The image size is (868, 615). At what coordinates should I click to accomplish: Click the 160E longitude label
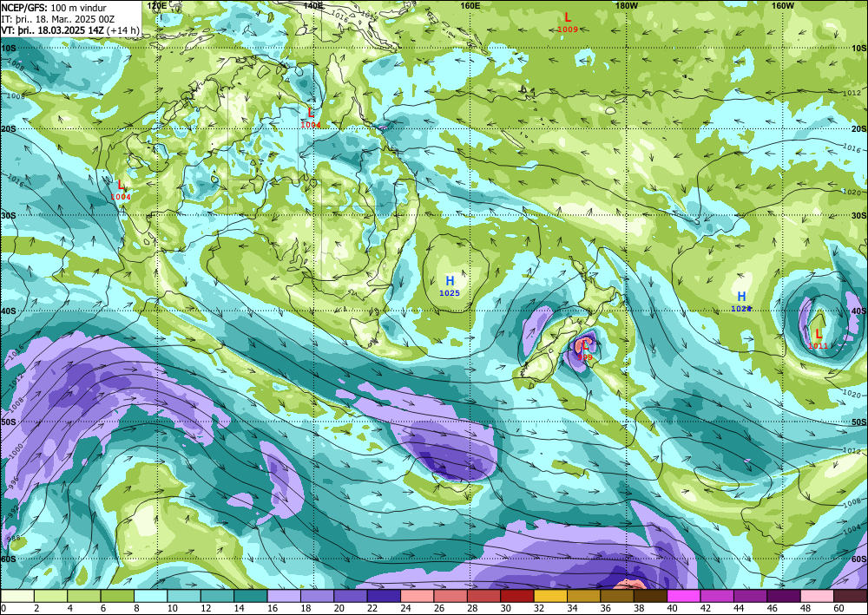coord(470,5)
